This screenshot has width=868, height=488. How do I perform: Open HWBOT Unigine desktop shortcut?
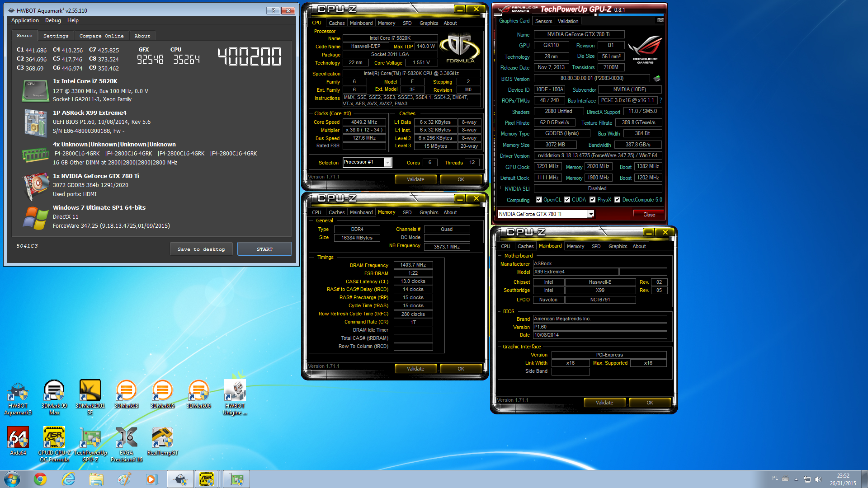pos(235,398)
